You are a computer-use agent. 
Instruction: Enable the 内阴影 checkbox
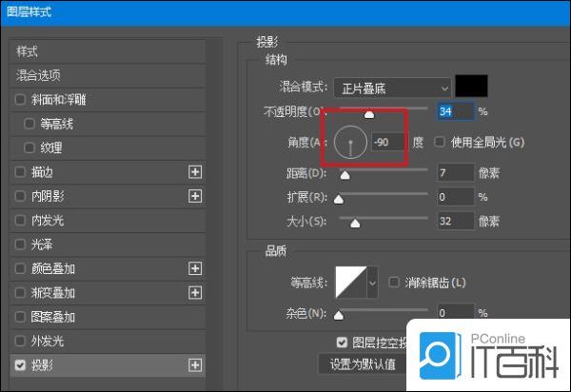coord(20,196)
